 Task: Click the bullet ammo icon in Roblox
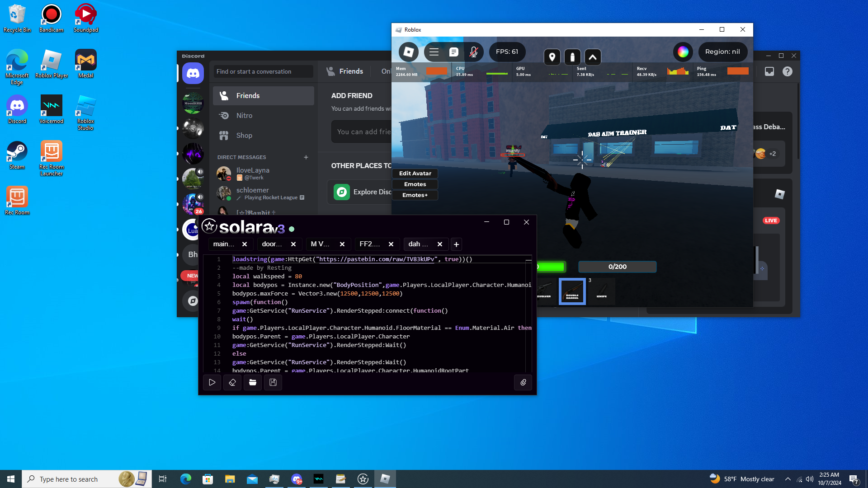click(572, 57)
